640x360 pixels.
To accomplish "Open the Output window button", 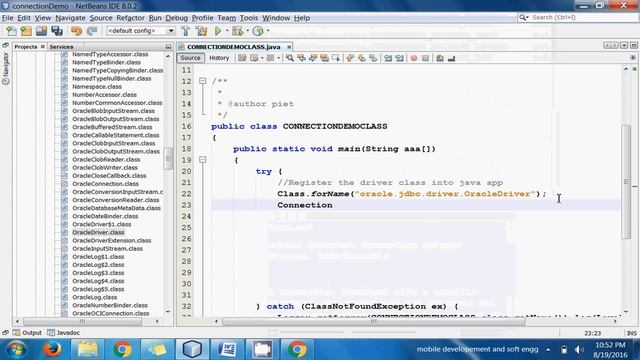I will coord(27,333).
